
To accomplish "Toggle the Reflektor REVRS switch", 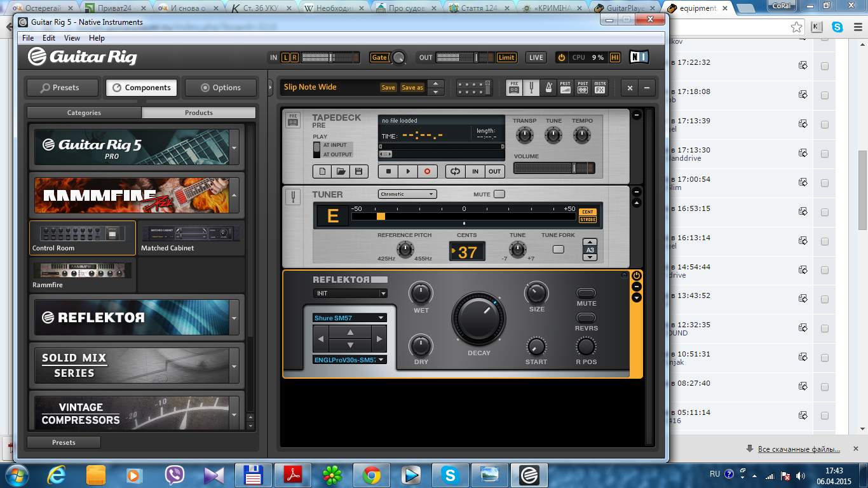I will [x=586, y=318].
